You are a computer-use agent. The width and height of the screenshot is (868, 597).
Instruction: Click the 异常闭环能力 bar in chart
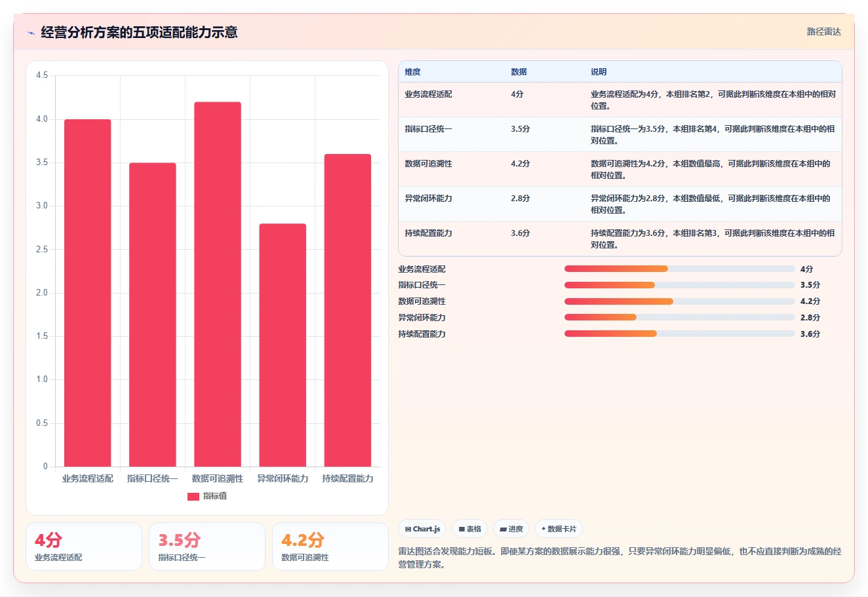click(x=283, y=345)
